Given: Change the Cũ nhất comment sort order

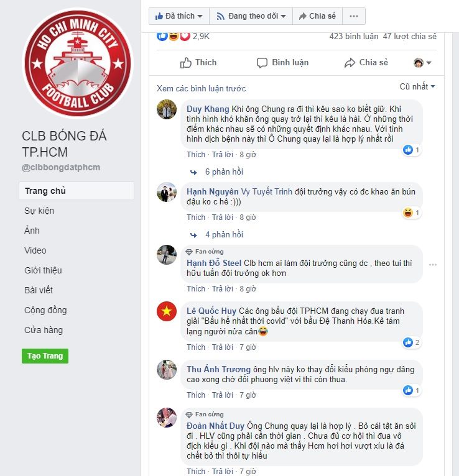Looking at the screenshot, I should (417, 86).
